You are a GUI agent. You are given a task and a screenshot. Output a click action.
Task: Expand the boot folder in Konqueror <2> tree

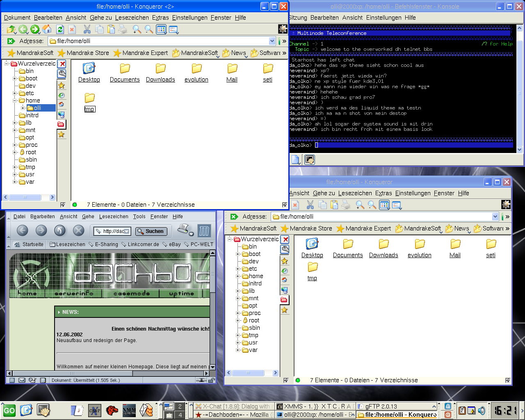(x=15, y=78)
